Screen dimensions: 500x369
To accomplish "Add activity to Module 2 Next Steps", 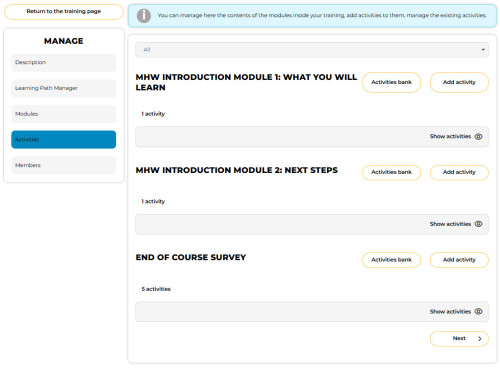I will coord(459,172).
